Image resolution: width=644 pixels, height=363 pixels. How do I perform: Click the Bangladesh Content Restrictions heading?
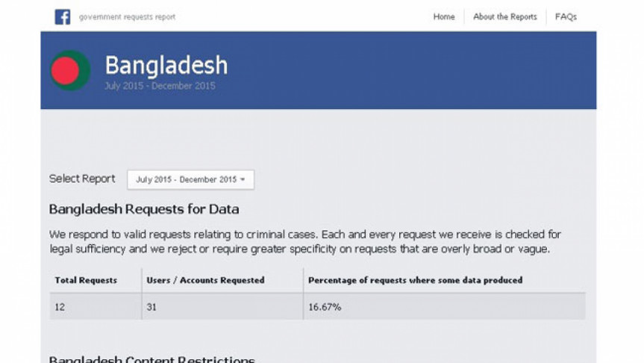pyautogui.click(x=152, y=359)
